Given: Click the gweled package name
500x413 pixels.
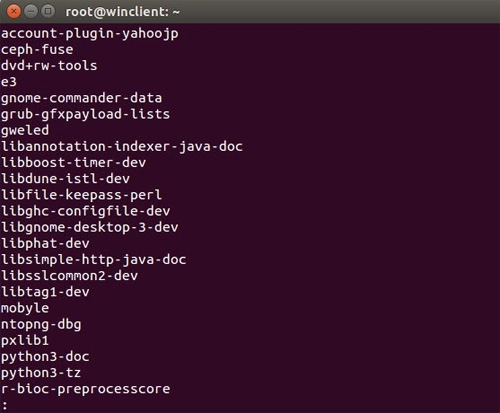Looking at the screenshot, I should [x=25, y=131].
